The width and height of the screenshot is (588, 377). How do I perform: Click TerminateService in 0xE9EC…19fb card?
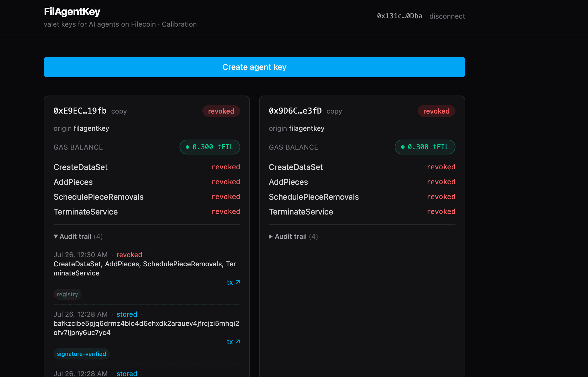(x=86, y=212)
